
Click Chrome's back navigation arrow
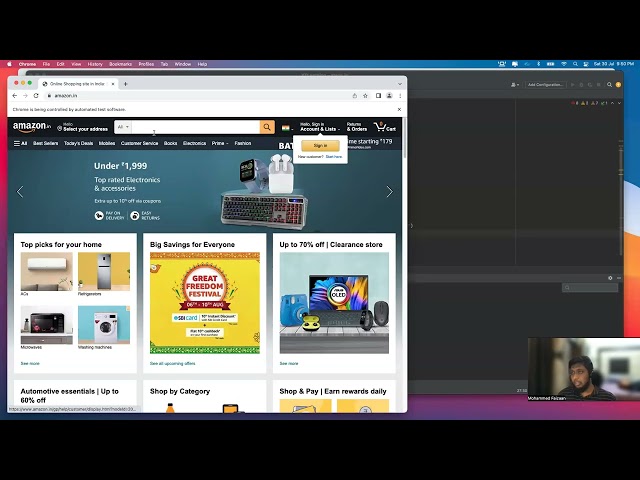15,96
